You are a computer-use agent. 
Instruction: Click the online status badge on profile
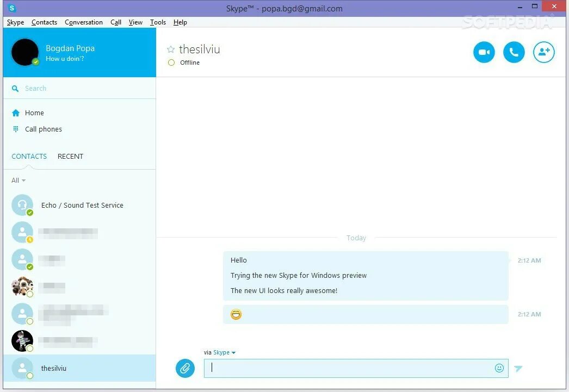(x=35, y=62)
